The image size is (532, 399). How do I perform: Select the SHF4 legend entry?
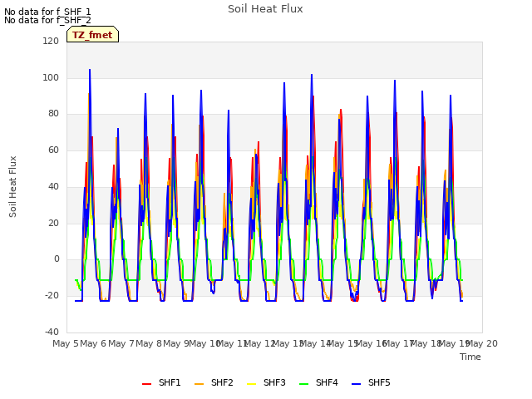click(318, 382)
